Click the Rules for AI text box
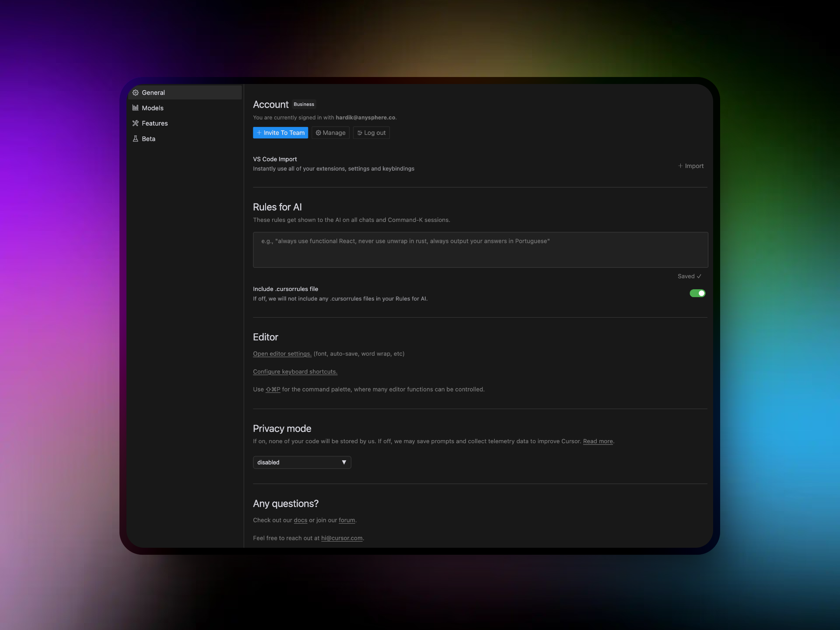This screenshot has height=630, width=840. click(480, 250)
